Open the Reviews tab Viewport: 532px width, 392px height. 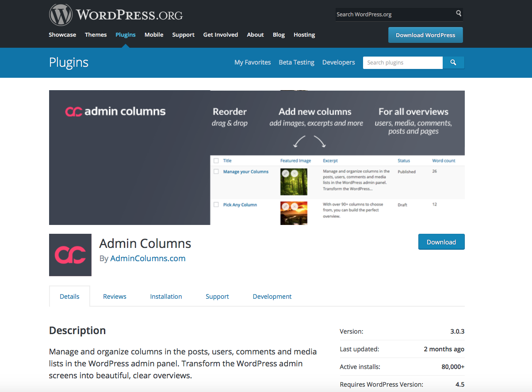[115, 297]
